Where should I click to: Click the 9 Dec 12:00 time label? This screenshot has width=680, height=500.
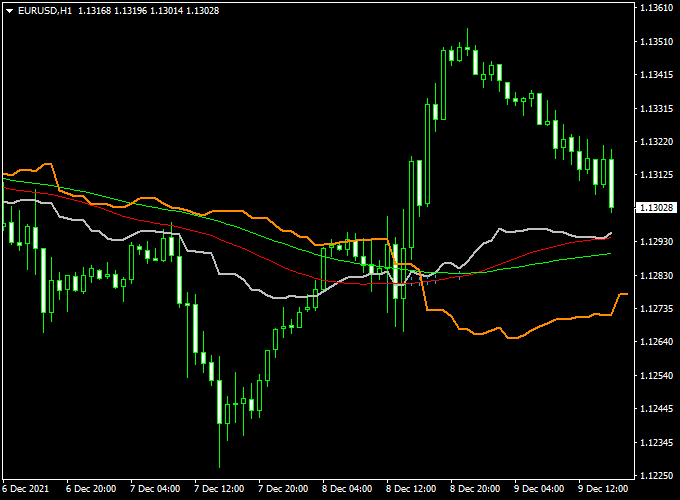point(603,489)
